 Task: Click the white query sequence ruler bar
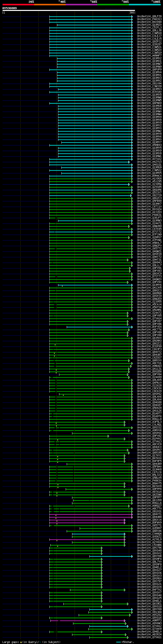(x=69, y=10)
